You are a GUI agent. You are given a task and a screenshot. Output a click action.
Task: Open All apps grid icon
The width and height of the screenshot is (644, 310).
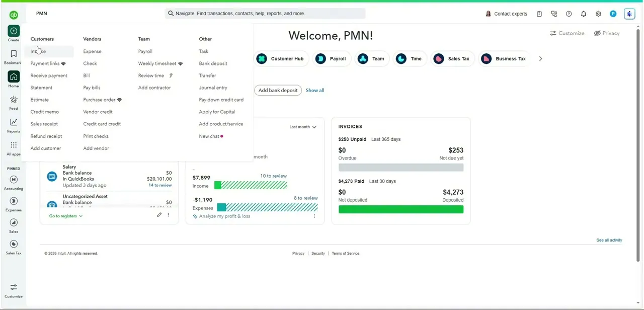[14, 145]
